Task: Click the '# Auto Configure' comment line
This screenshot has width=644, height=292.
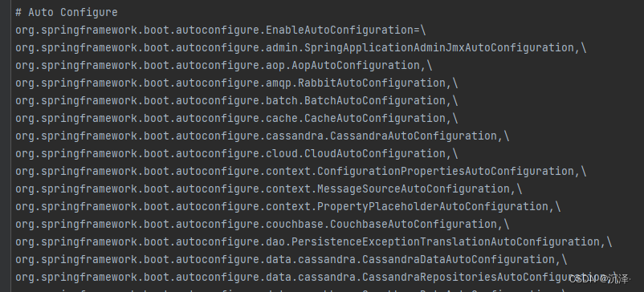Action: click(x=67, y=12)
